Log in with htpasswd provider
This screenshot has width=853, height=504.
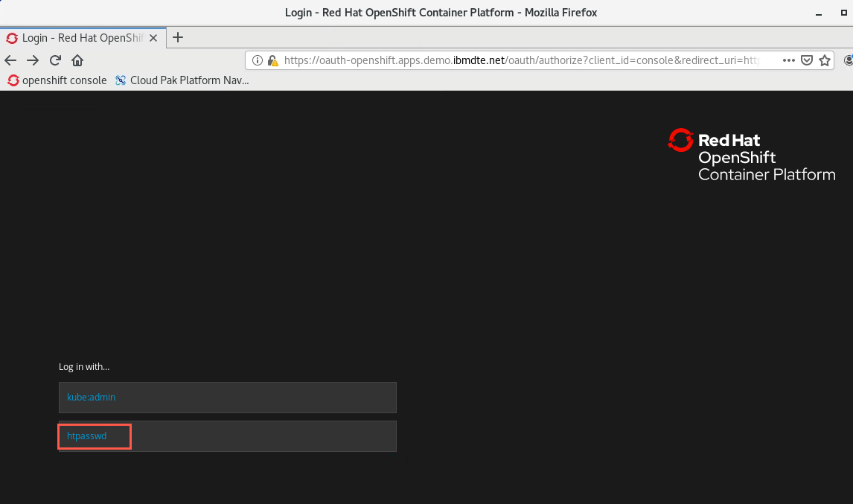[228, 436]
